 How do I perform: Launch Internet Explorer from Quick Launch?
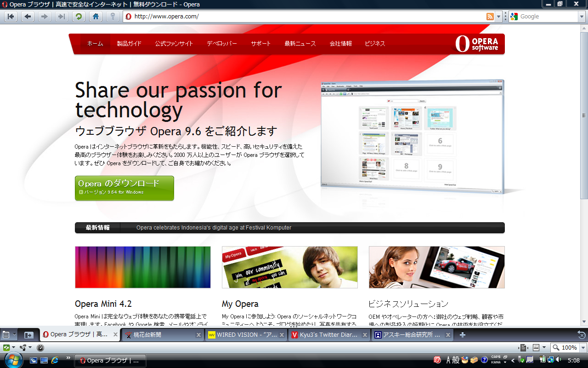[55, 360]
